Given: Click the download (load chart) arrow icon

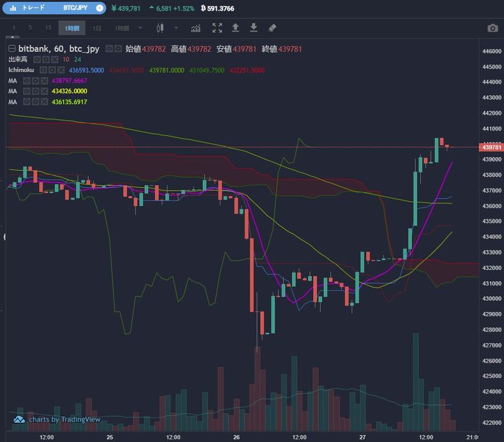Looking at the screenshot, I should [x=254, y=28].
